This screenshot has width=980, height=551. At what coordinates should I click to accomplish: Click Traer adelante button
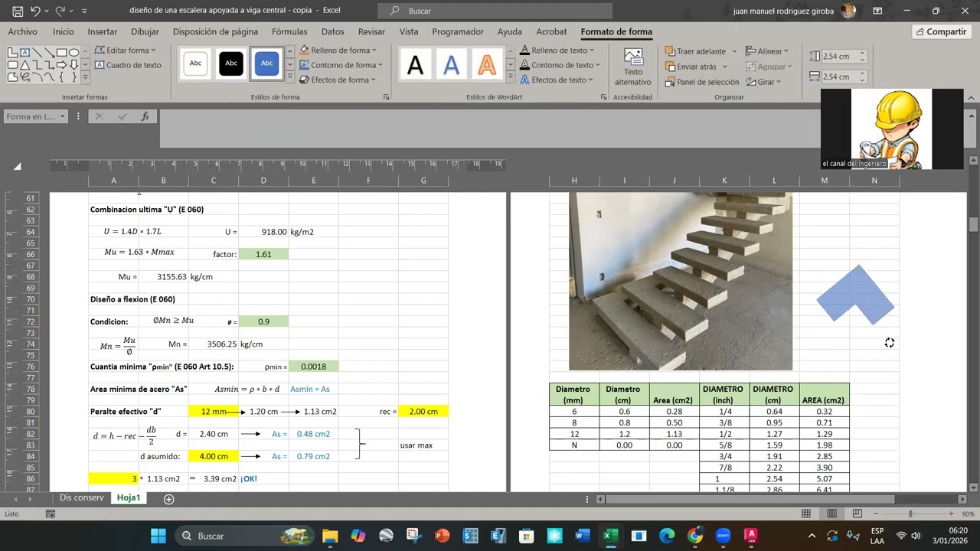[695, 51]
